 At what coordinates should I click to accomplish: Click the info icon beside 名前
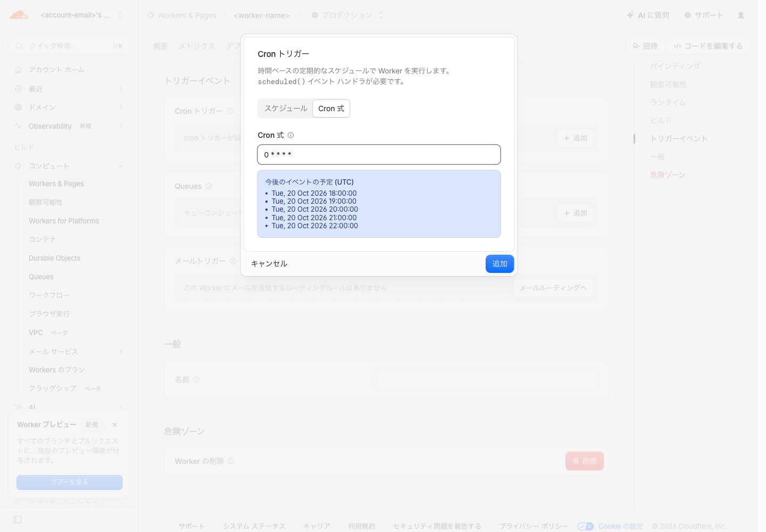pyautogui.click(x=196, y=380)
